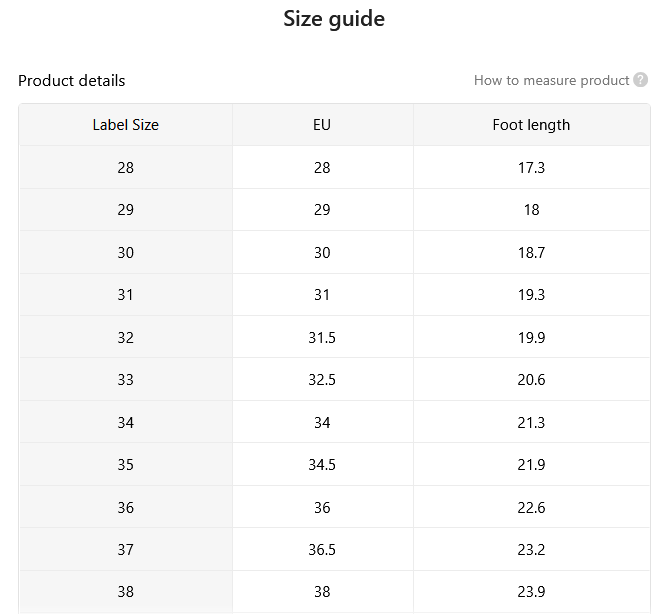Click the question mark help icon
The image size is (659, 614).
click(641, 80)
